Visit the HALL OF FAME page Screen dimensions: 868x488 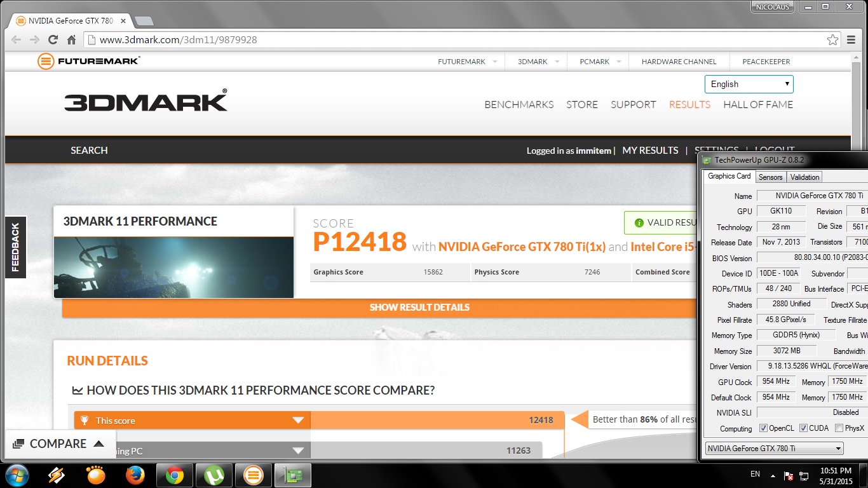[x=758, y=105]
